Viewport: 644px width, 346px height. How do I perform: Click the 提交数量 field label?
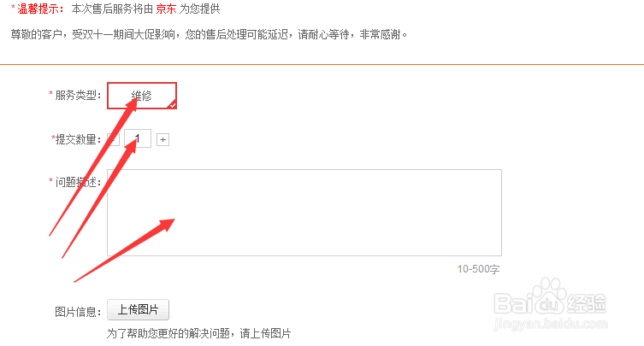pos(76,139)
